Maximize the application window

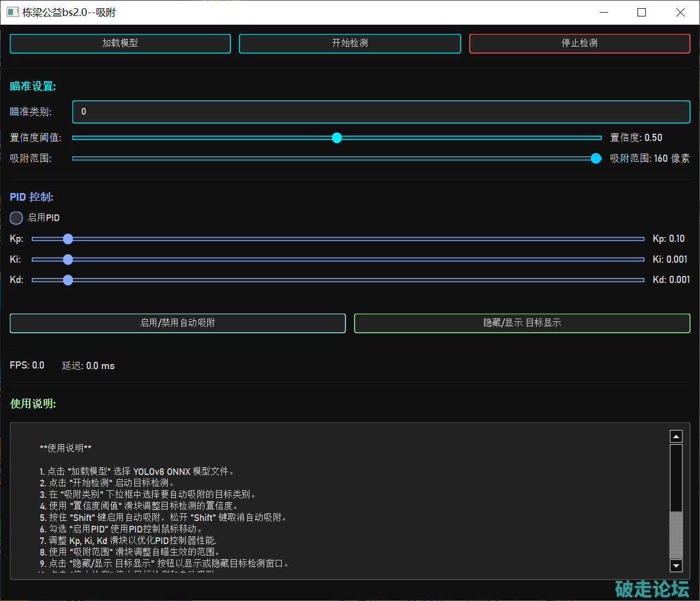click(x=641, y=12)
